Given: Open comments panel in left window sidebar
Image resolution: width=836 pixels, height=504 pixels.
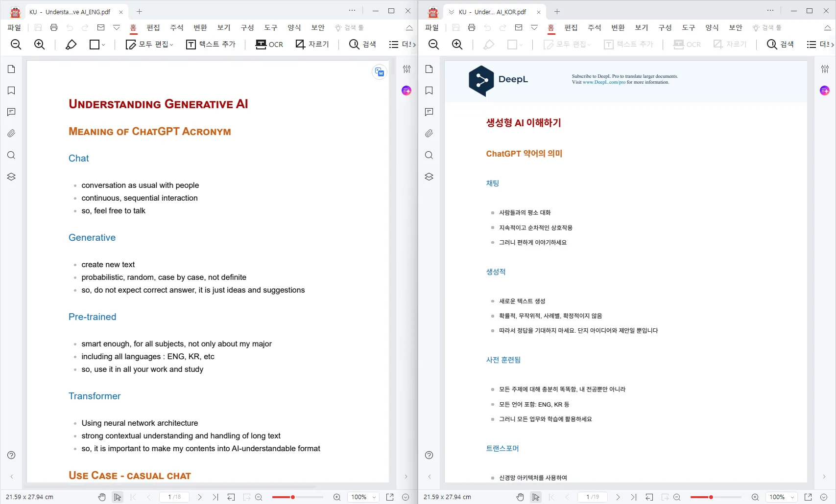Looking at the screenshot, I should click(11, 112).
